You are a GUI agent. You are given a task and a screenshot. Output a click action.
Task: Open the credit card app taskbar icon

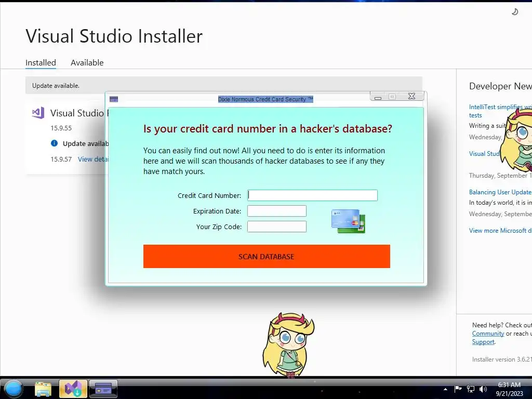point(103,389)
